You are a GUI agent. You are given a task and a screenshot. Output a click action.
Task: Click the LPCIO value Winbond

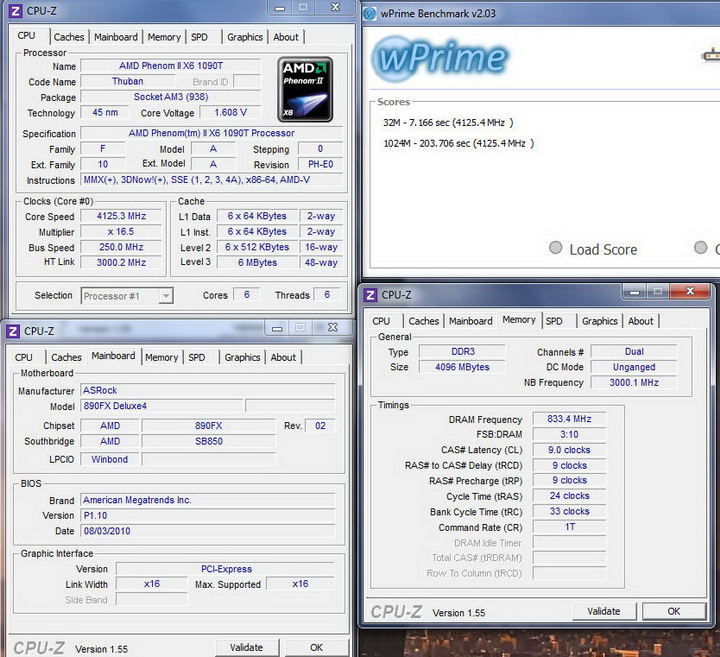tap(110, 459)
